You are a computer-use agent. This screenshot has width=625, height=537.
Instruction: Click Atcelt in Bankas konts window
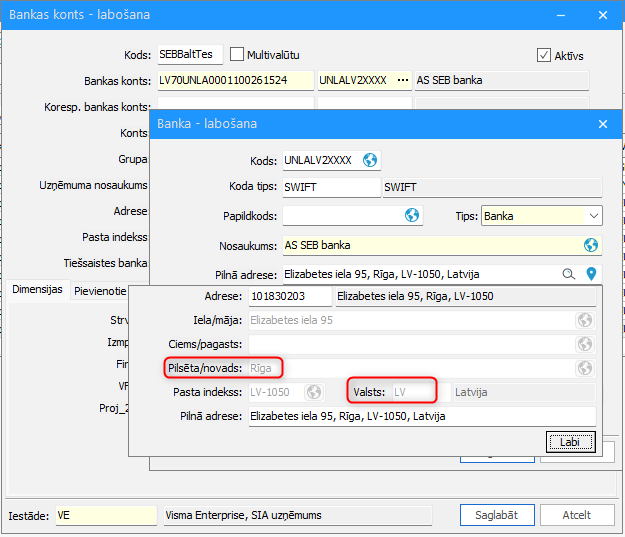point(577,515)
